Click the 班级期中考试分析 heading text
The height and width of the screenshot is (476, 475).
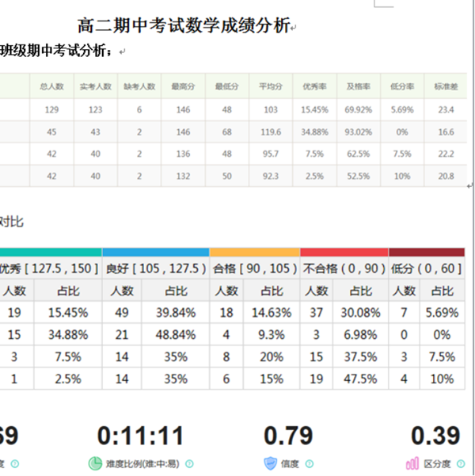point(55,51)
